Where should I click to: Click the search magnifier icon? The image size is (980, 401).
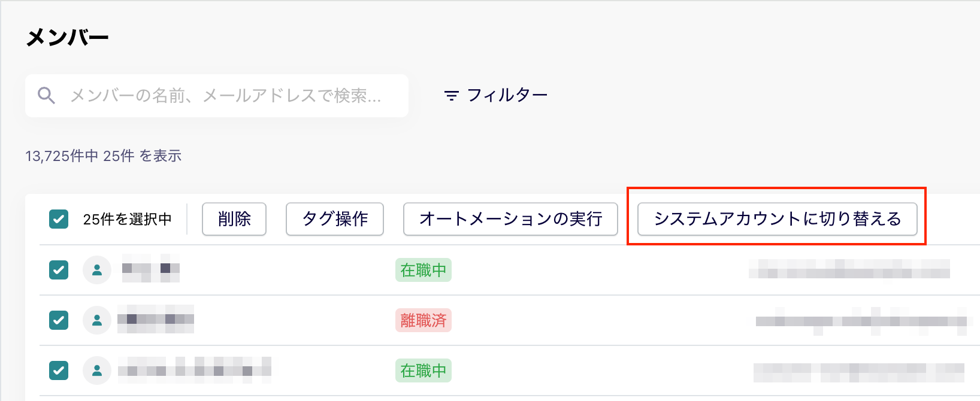coord(47,95)
